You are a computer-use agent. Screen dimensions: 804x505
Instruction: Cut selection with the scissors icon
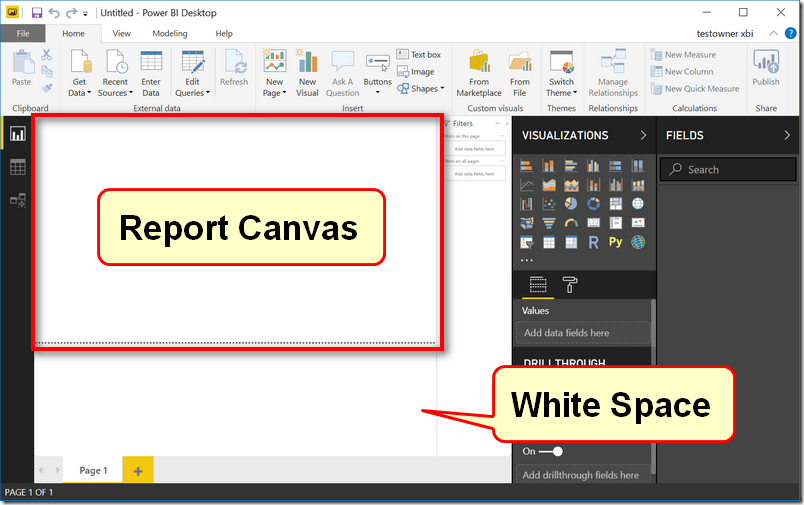point(46,54)
